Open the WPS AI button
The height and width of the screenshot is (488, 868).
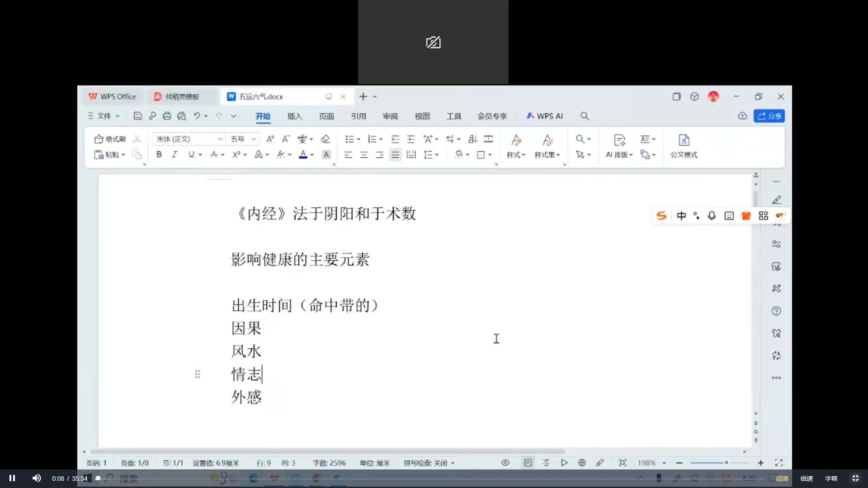click(x=544, y=116)
